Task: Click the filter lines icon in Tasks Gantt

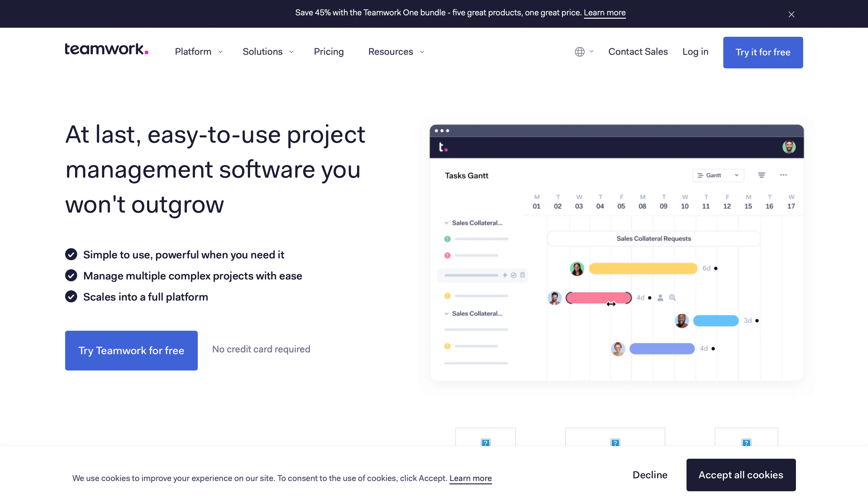Action: pyautogui.click(x=761, y=175)
